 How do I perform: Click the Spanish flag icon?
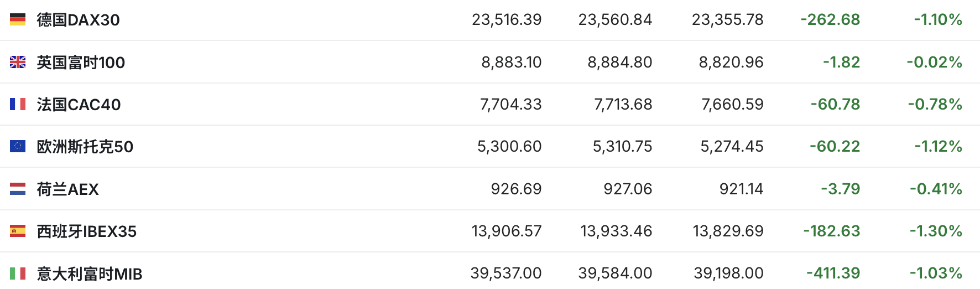click(x=18, y=231)
